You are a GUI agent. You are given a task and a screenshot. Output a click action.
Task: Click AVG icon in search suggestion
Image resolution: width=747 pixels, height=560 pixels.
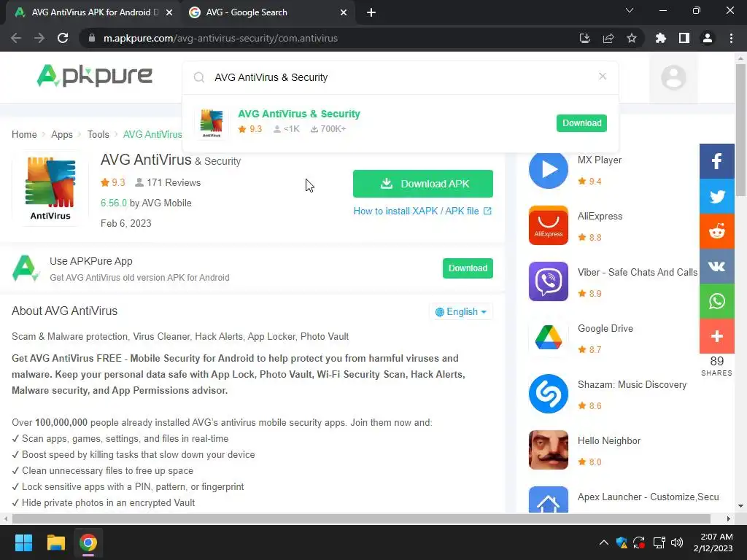pyautogui.click(x=212, y=122)
